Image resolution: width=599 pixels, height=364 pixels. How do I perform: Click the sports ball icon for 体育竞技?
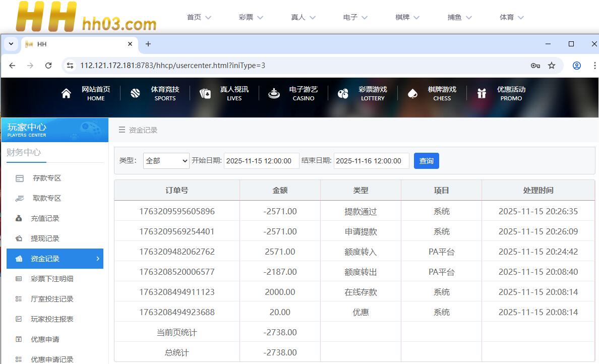pos(135,93)
